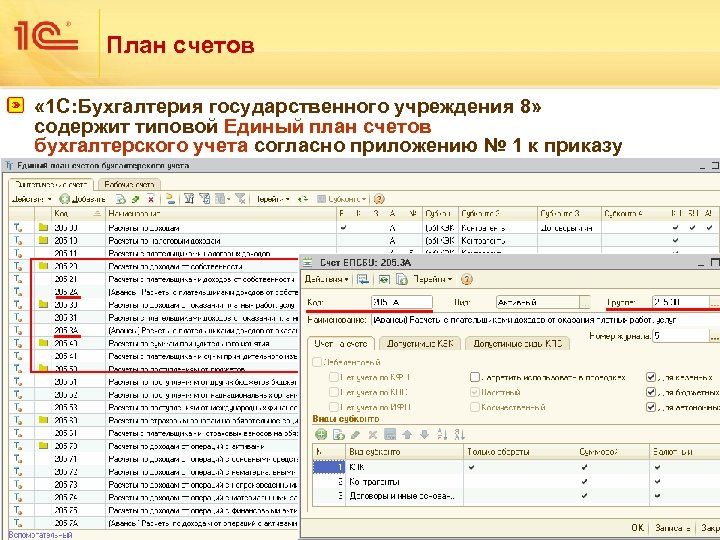Click the ellipsis button of the Вид field
The image size is (720, 540).
pos(585,302)
